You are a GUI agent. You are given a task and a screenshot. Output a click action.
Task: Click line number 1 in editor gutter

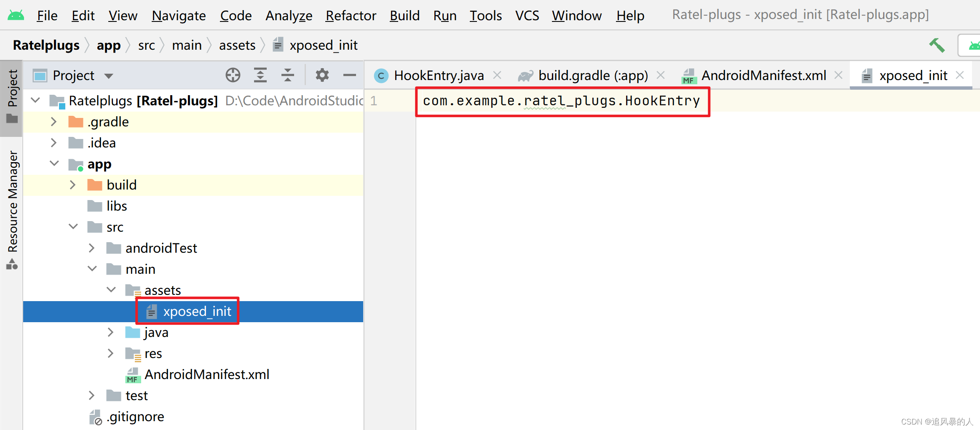pyautogui.click(x=374, y=101)
